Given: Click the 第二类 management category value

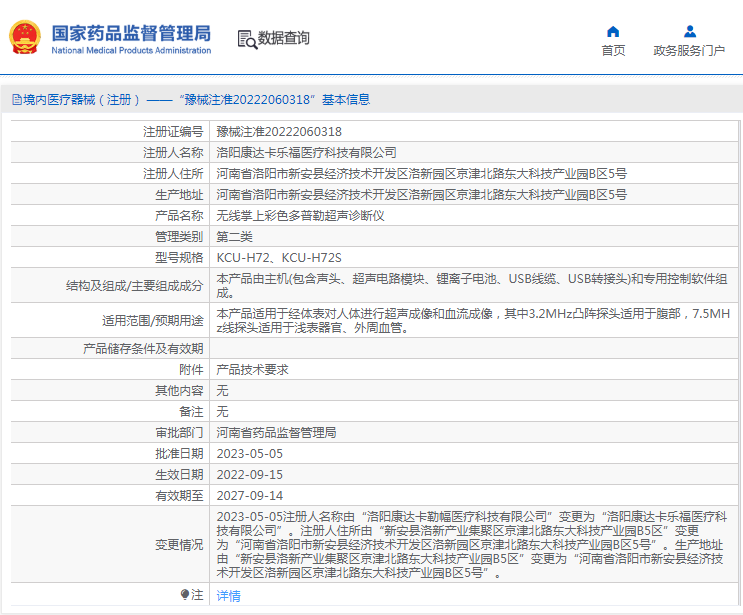Looking at the screenshot, I should click(235, 236).
